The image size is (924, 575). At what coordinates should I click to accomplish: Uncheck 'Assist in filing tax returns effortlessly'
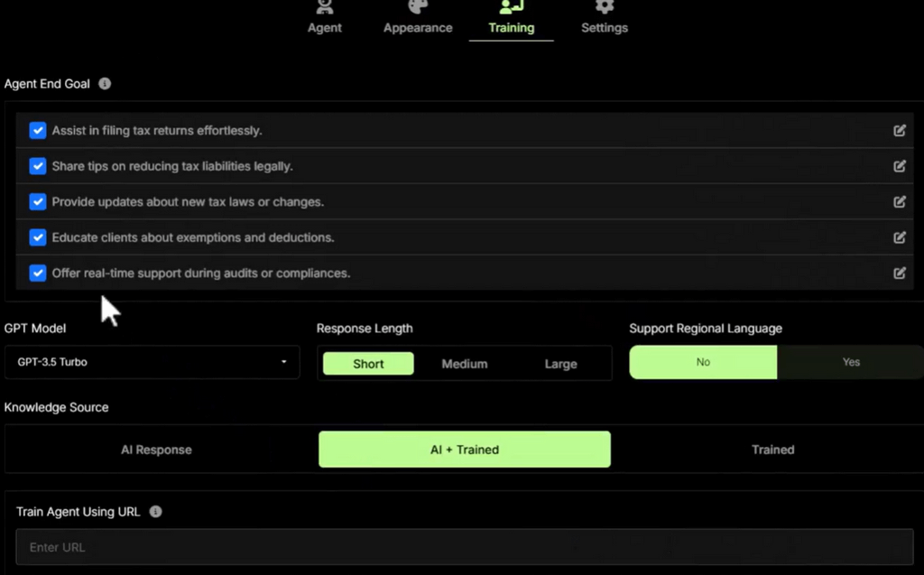coord(38,130)
